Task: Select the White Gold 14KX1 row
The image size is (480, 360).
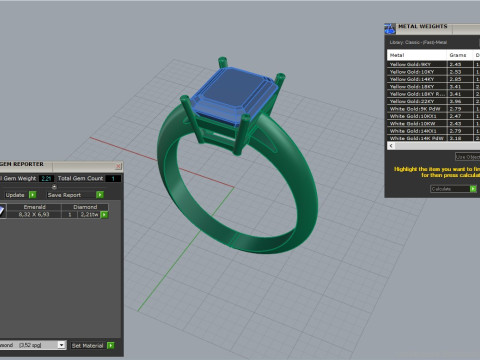Action: [x=433, y=131]
